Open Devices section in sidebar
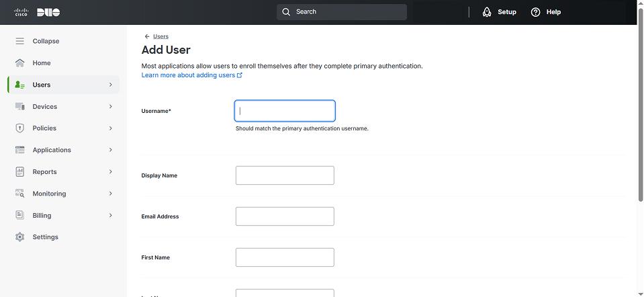 (x=45, y=106)
